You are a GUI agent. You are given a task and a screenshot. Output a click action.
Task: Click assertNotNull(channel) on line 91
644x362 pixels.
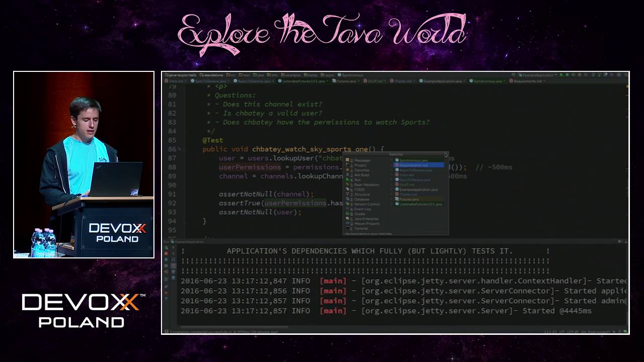pyautogui.click(x=266, y=194)
